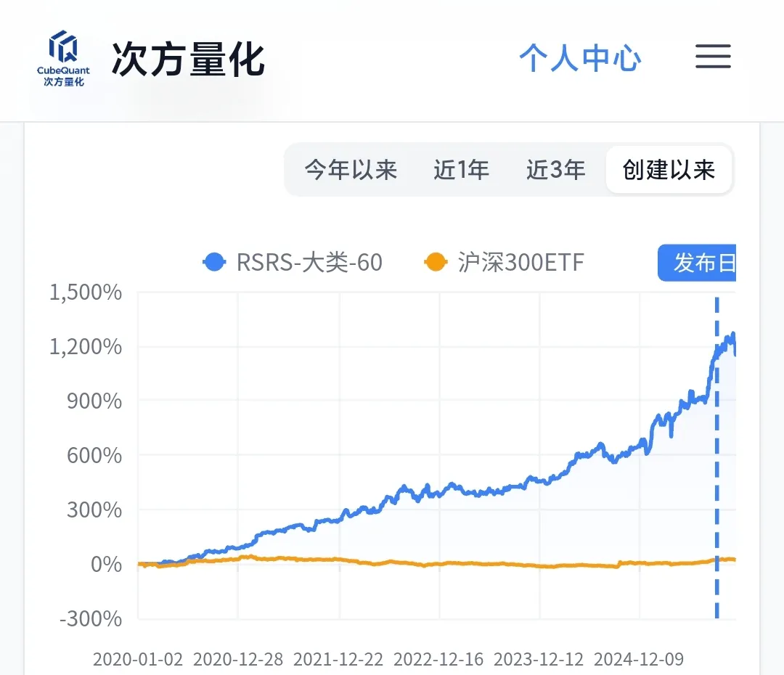Click the 0% y-axis label

(106, 564)
